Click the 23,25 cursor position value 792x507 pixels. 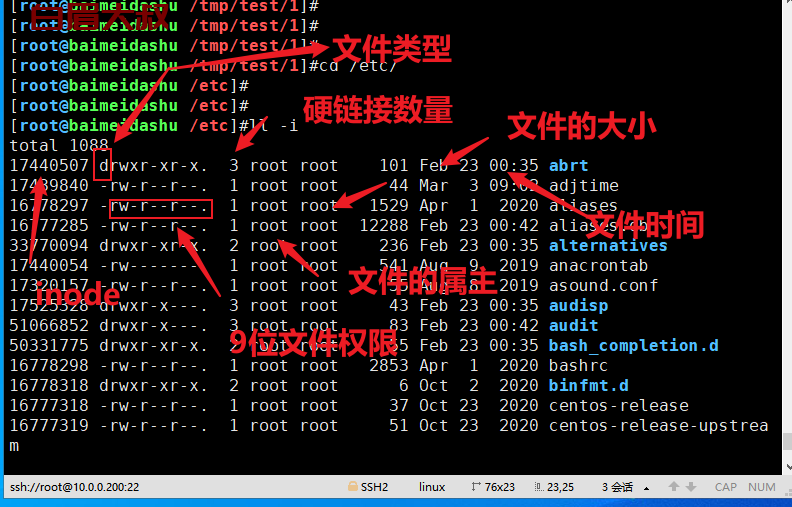tap(561, 487)
